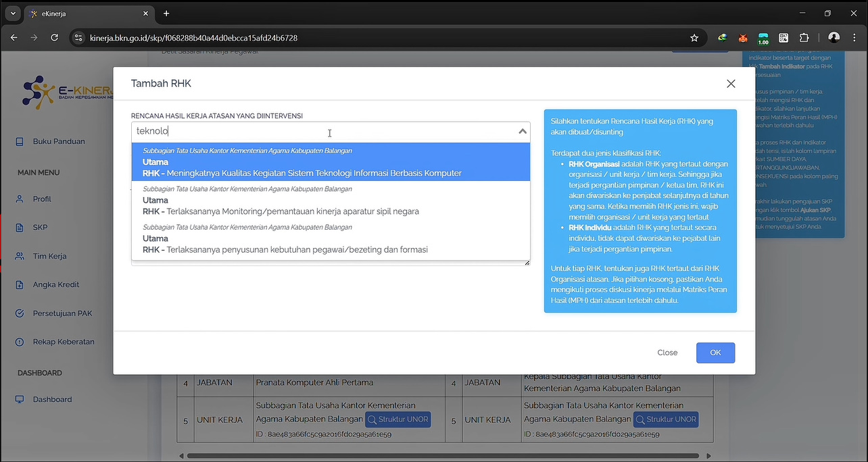Open the Angka Kredit menu item
The width and height of the screenshot is (868, 462).
coord(55,285)
